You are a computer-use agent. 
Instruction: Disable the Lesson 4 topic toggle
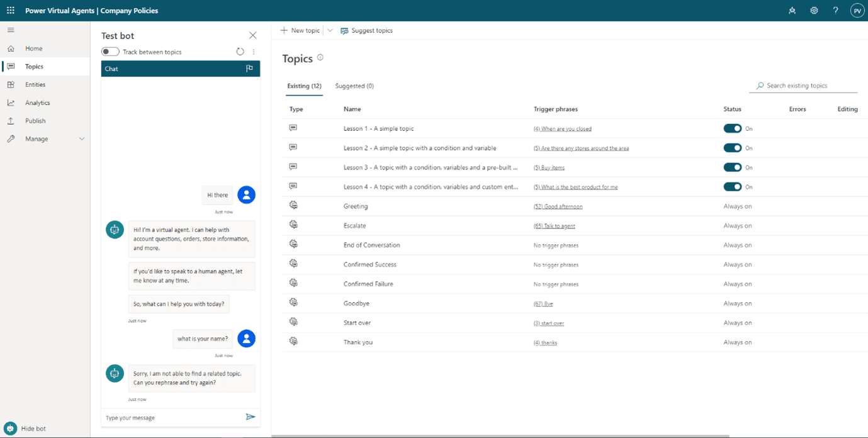[733, 186]
